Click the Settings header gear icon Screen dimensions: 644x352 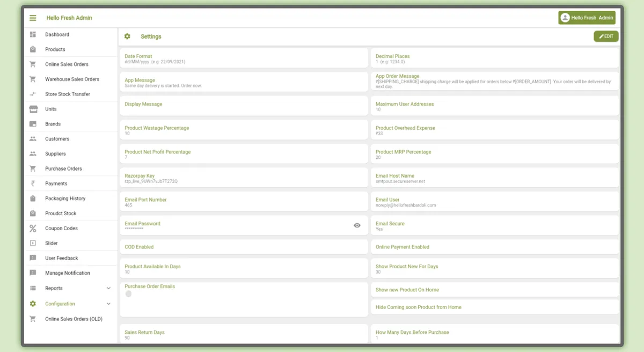(x=127, y=36)
